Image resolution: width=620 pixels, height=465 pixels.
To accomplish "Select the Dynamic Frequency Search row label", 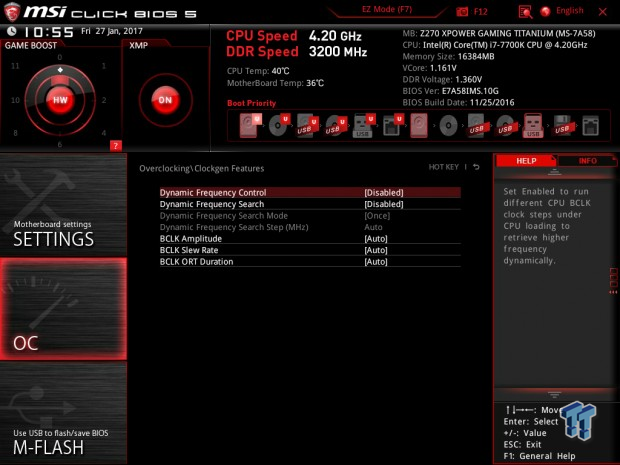I will pyautogui.click(x=212, y=204).
